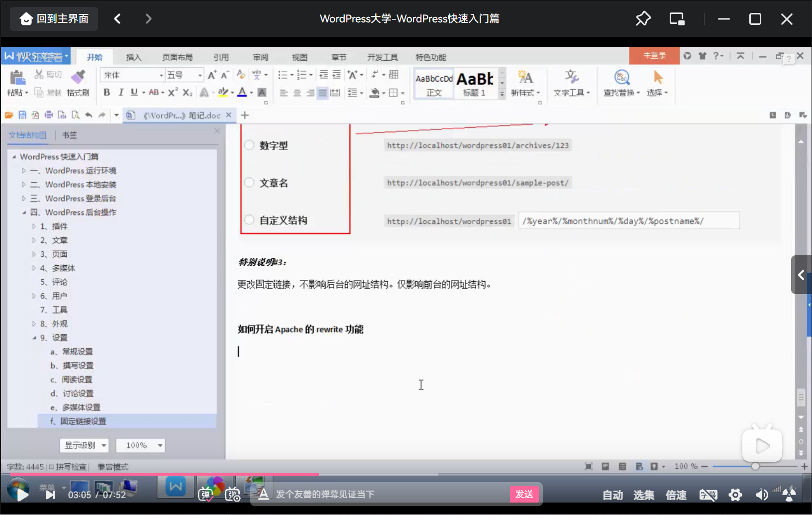Click the 选集 episode list button
The width and height of the screenshot is (812, 515).
click(644, 495)
